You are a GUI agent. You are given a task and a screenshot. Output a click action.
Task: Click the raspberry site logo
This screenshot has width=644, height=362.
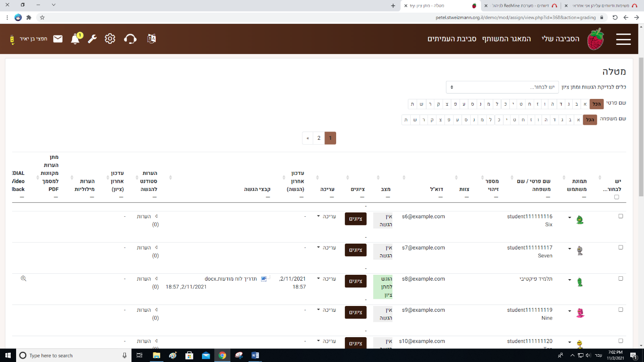pyautogui.click(x=595, y=39)
